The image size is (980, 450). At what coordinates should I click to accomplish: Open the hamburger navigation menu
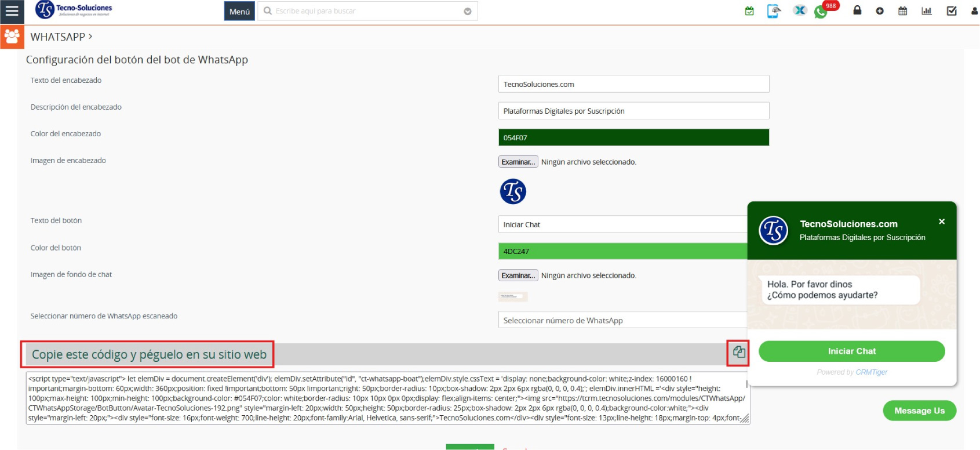(12, 11)
